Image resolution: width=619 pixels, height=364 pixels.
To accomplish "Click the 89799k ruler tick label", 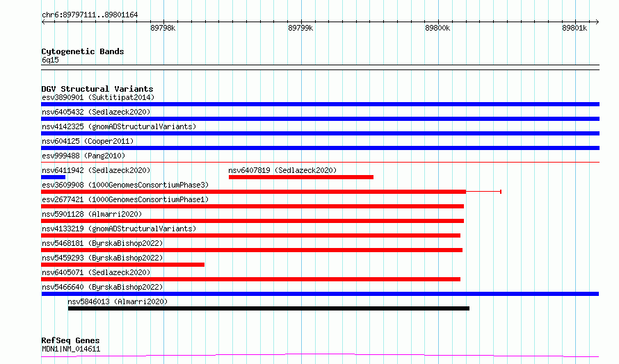I will [300, 28].
